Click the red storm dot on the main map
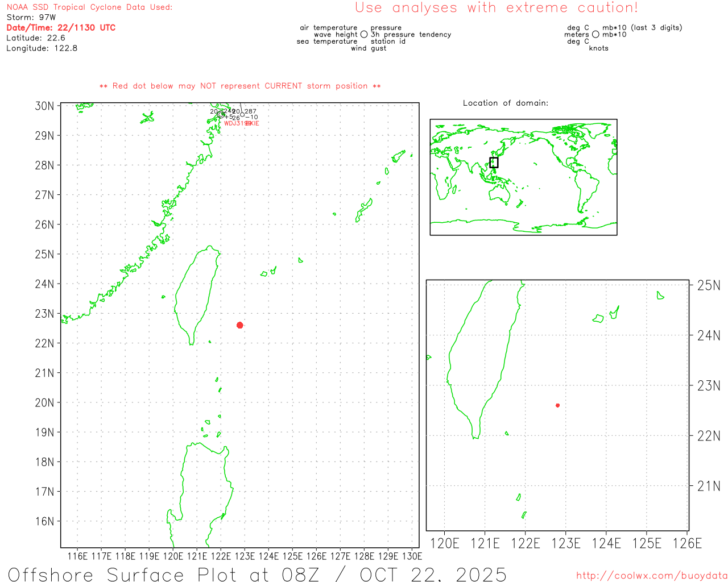Image resolution: width=728 pixels, height=582 pixels. click(240, 325)
